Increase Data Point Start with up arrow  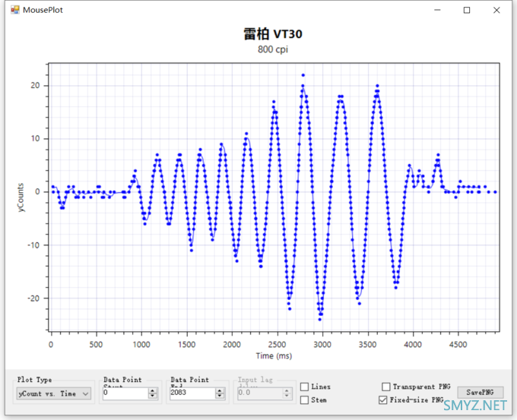[153, 390]
